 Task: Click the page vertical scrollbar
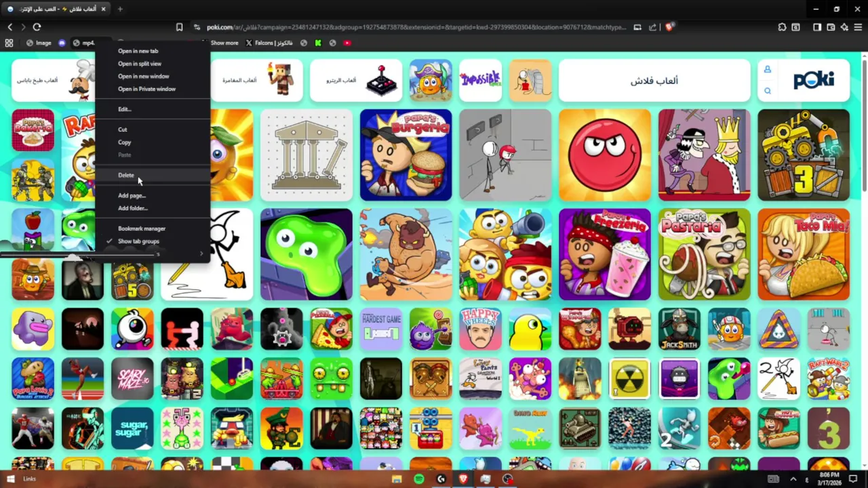click(864, 125)
